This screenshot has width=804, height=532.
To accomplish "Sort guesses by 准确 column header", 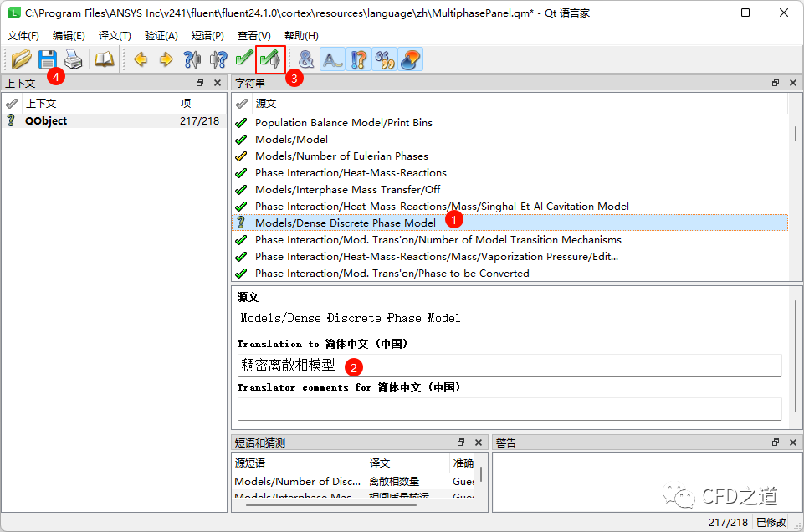I will 463,463.
